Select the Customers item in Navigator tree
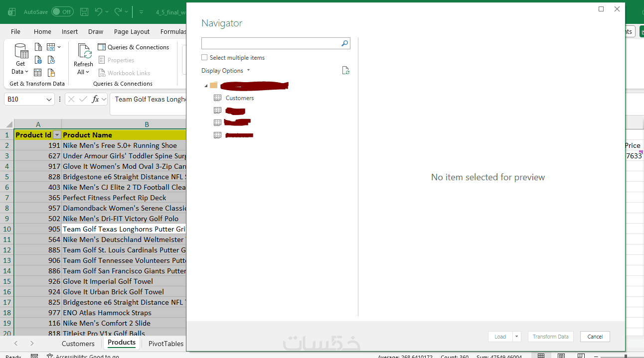This screenshot has width=644, height=358. [240, 98]
